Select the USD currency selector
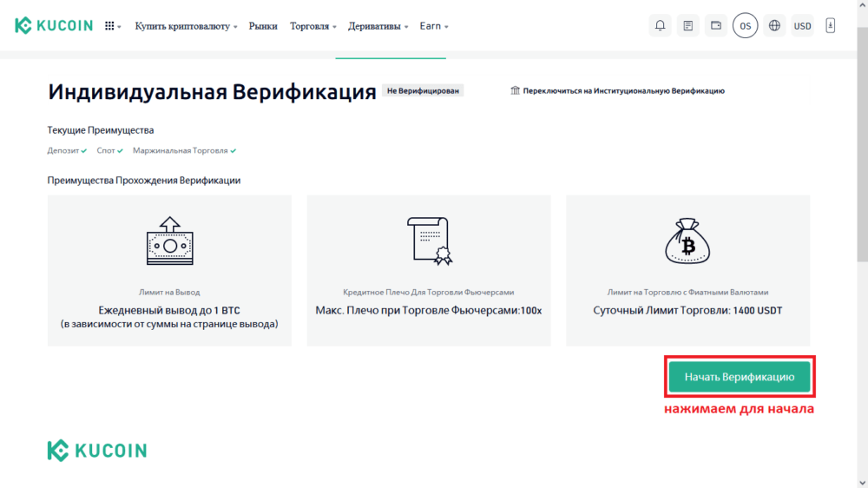Viewport: 868px width, 488px height. 803,26
